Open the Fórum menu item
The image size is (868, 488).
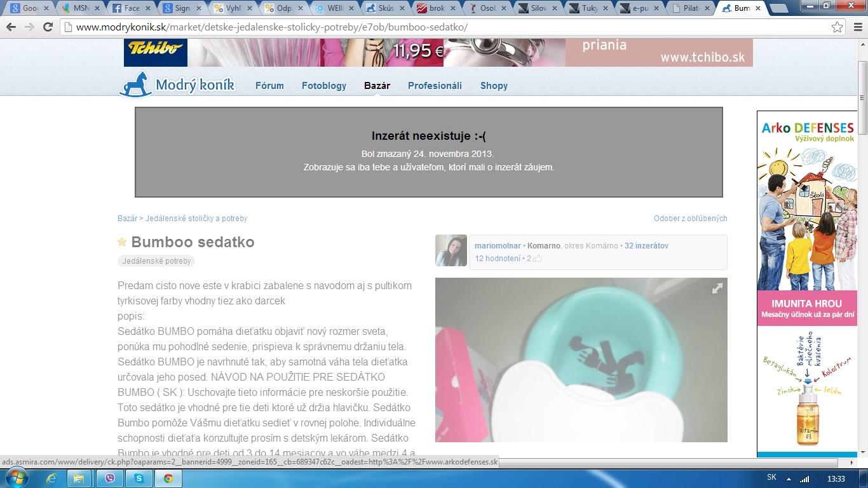tap(269, 86)
